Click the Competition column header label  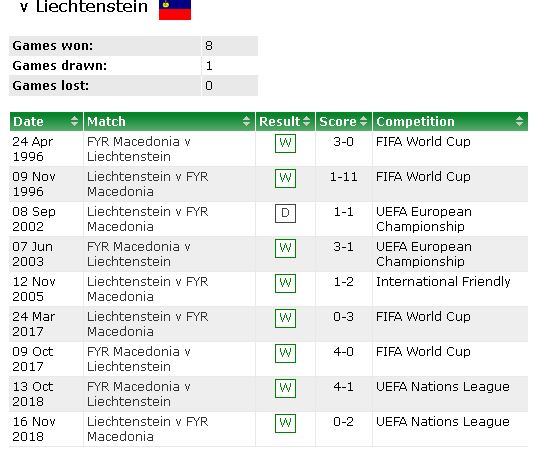pos(415,122)
